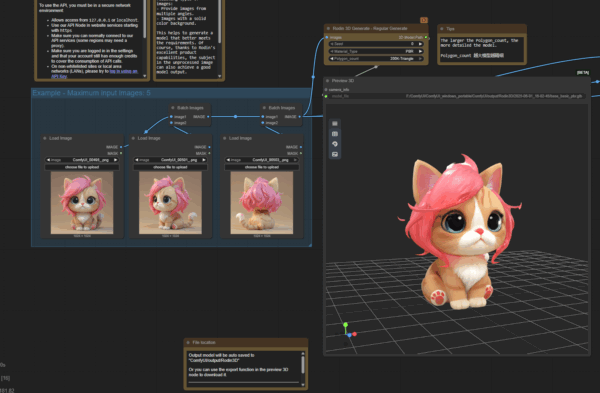The width and height of the screenshot is (600, 393).
Task: Click the scrollbar in the File location note
Action: pos(303,365)
